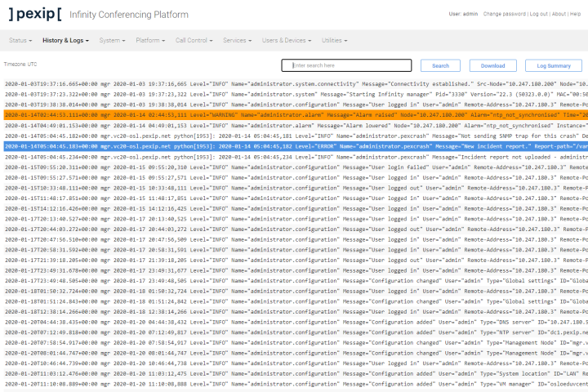Click the 2020-01-20 07:58:54 Management Node entry
This screenshot has height=392, width=588.
(x=296, y=342)
